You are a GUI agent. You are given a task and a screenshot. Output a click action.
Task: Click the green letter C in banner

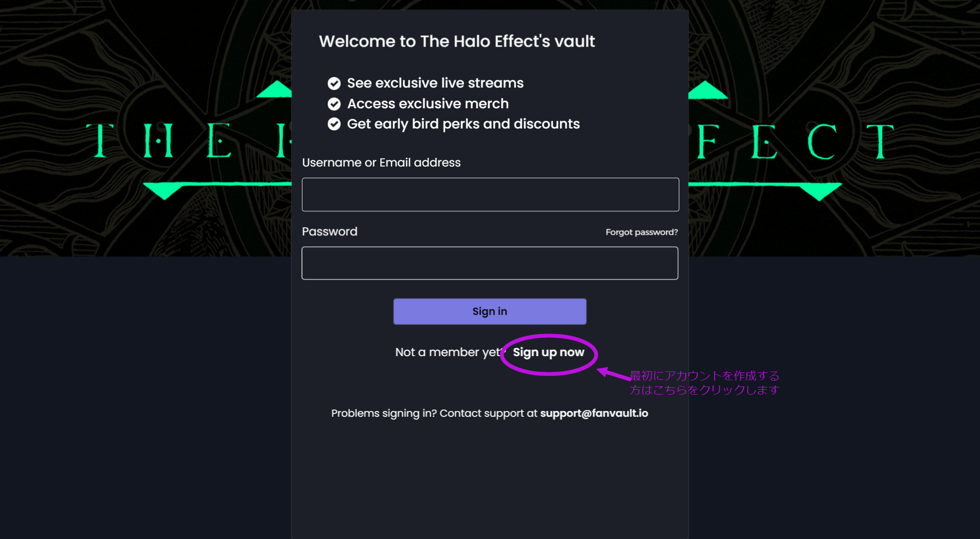tap(822, 141)
